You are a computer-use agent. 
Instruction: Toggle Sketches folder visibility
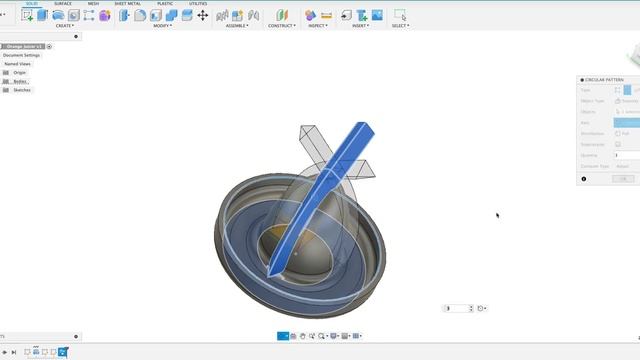click(x=6, y=90)
